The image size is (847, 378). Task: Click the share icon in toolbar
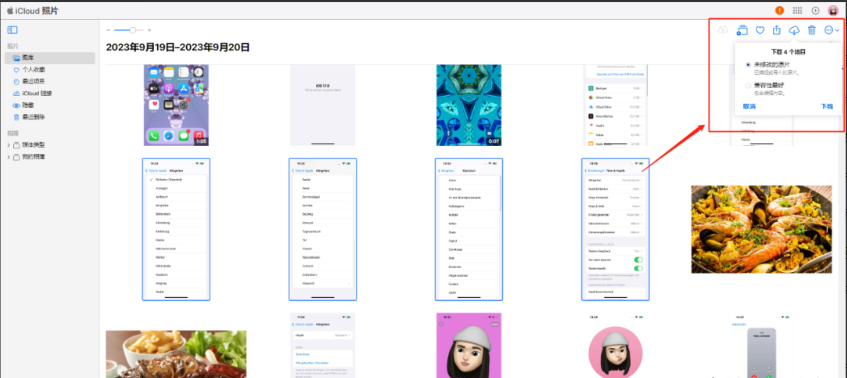coord(777,30)
